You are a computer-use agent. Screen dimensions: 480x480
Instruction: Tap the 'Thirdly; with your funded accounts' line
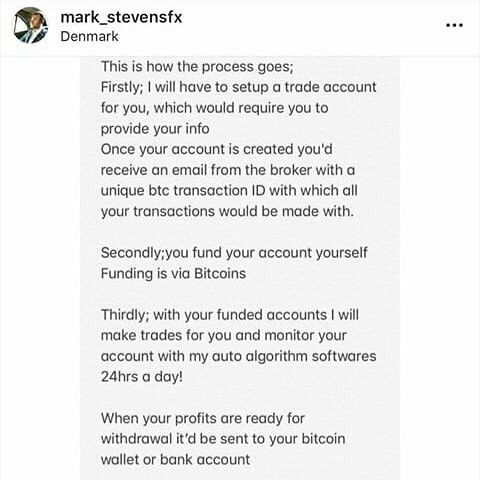[230, 315]
